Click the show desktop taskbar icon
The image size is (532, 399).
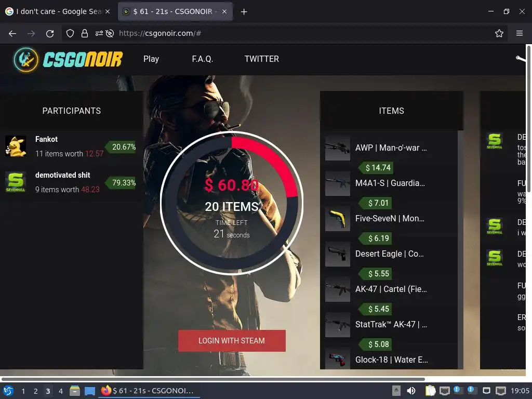click(89, 391)
